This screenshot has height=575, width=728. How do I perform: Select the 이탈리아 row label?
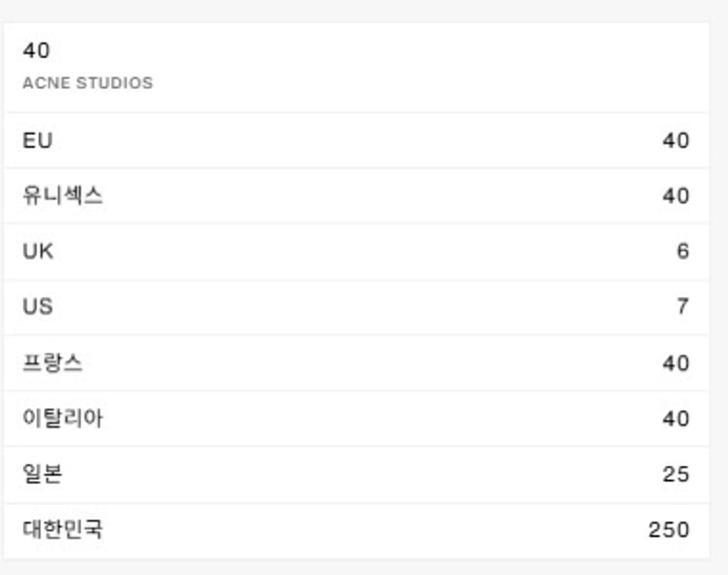pos(63,418)
